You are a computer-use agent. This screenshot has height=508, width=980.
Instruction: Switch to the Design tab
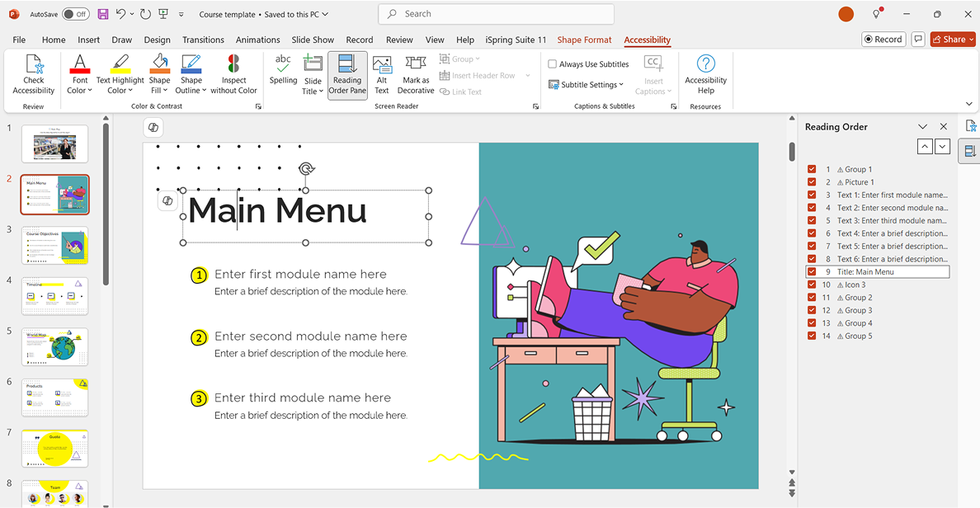point(157,40)
